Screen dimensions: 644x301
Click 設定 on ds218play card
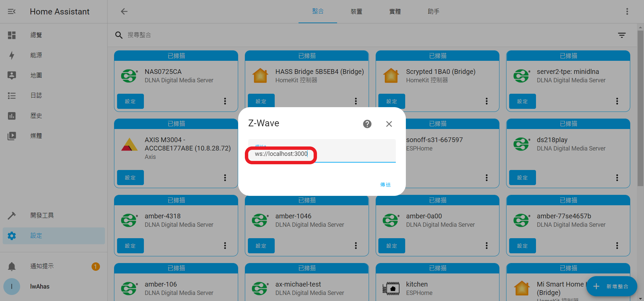523,178
